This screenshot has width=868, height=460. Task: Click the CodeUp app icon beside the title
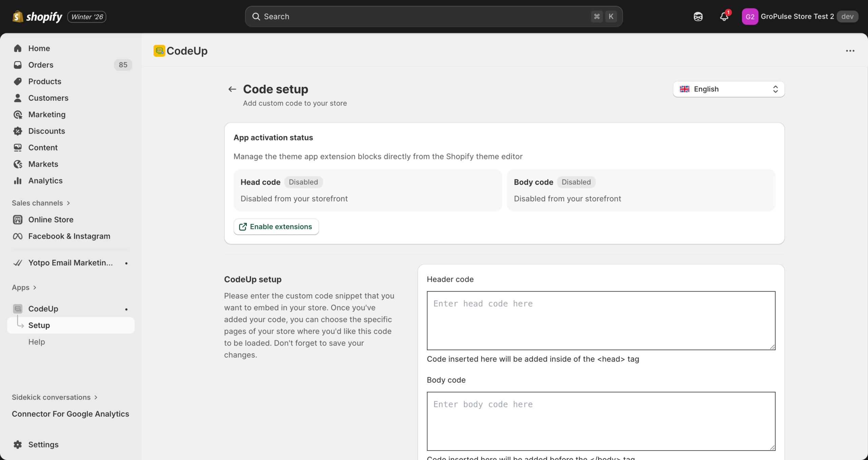[x=159, y=50]
